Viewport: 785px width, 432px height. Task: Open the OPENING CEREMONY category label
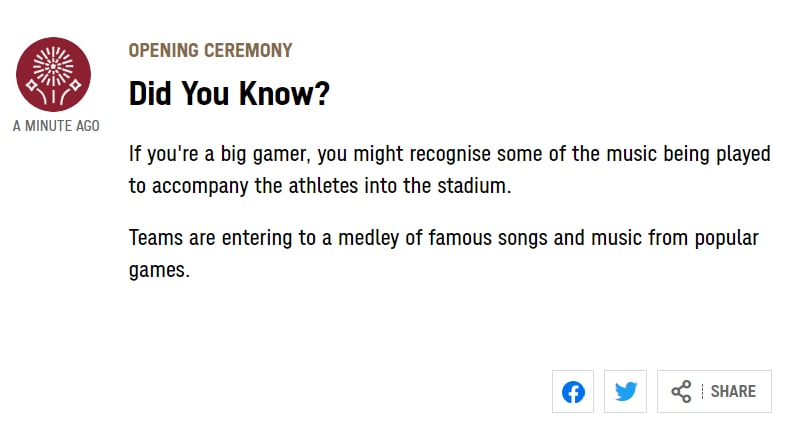pyautogui.click(x=210, y=50)
